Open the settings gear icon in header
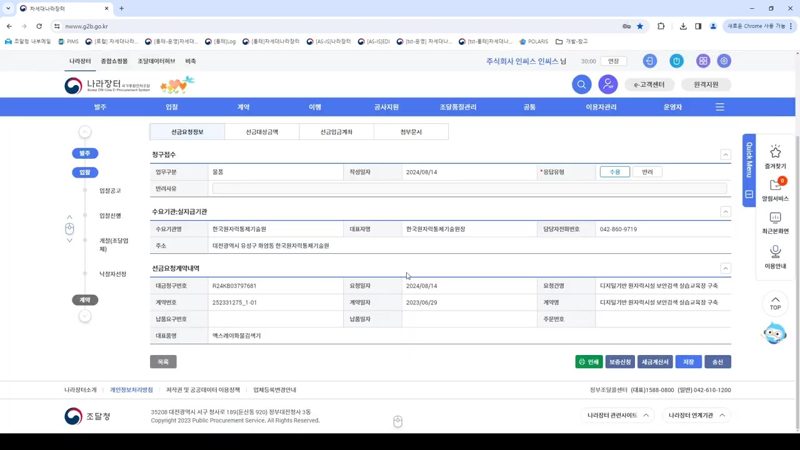The image size is (800, 450). pyautogui.click(x=724, y=61)
